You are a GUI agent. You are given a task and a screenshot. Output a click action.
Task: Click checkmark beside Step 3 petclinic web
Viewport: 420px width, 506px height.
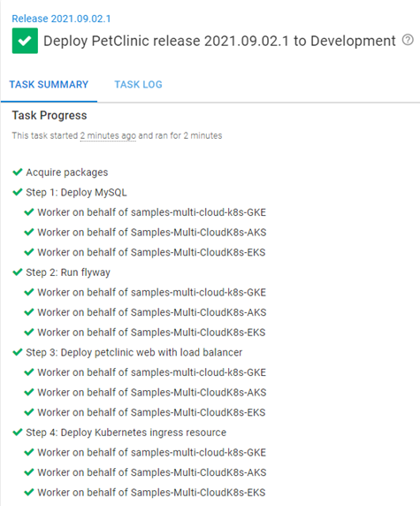[18, 352]
